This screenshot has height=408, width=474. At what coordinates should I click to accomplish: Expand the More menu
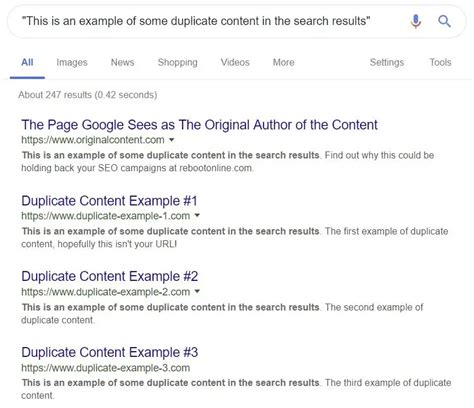click(x=283, y=62)
